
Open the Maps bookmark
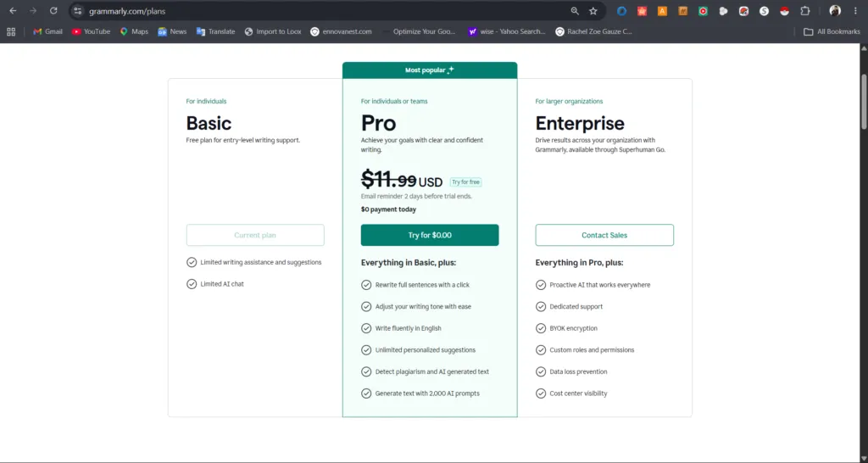coord(134,31)
